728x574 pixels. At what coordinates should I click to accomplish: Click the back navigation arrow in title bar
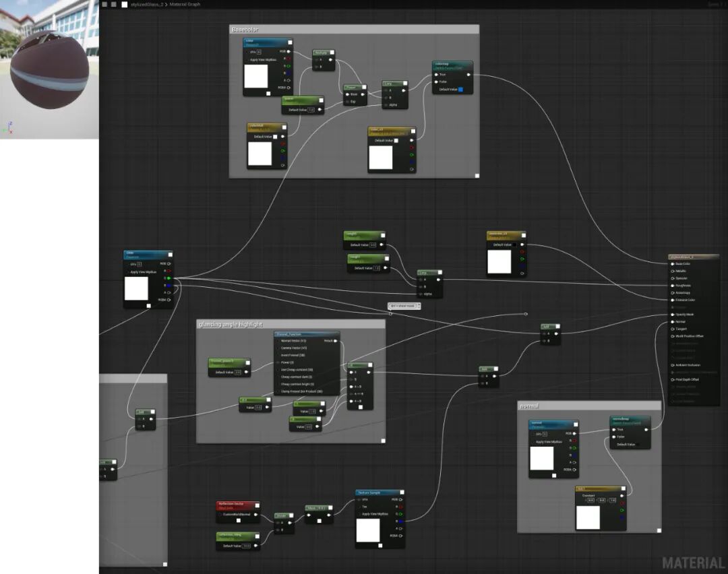[104, 4]
